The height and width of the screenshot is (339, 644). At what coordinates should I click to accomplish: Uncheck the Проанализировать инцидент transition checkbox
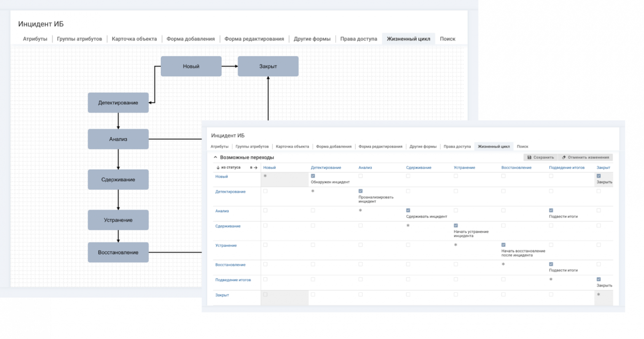[x=360, y=191]
